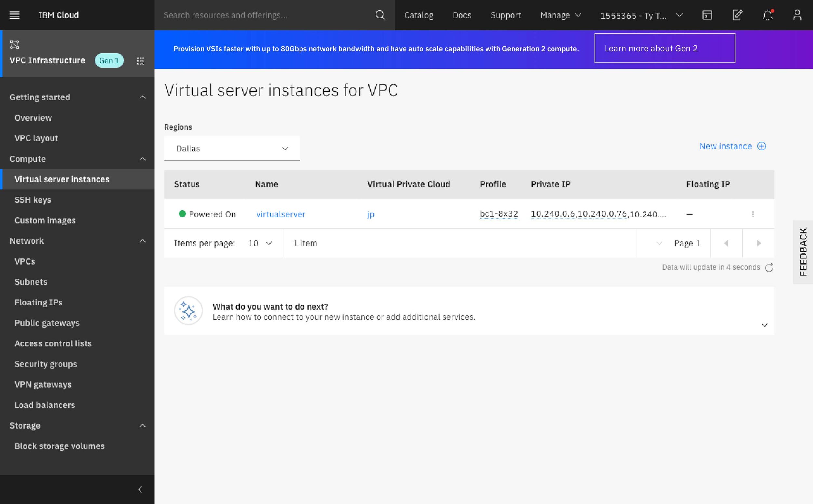Open Security groups in sidebar
The width and height of the screenshot is (813, 504).
coord(46,364)
